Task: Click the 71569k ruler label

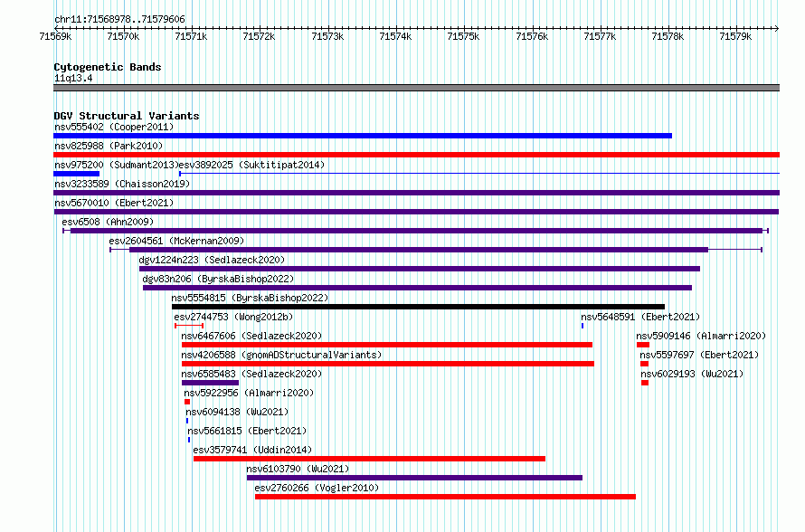Action: click(55, 36)
